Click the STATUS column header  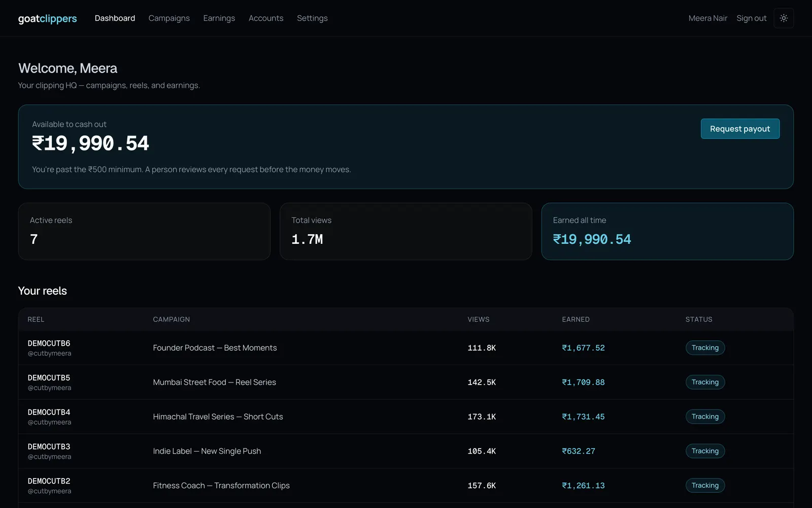click(x=699, y=320)
